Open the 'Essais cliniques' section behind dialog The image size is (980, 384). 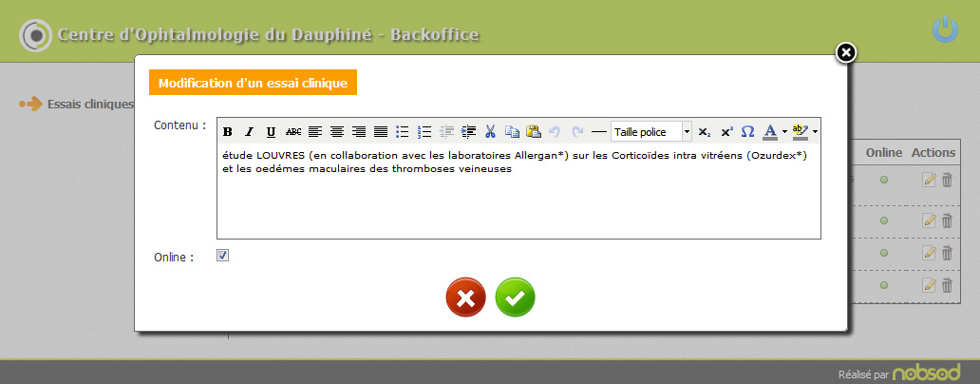point(90,104)
